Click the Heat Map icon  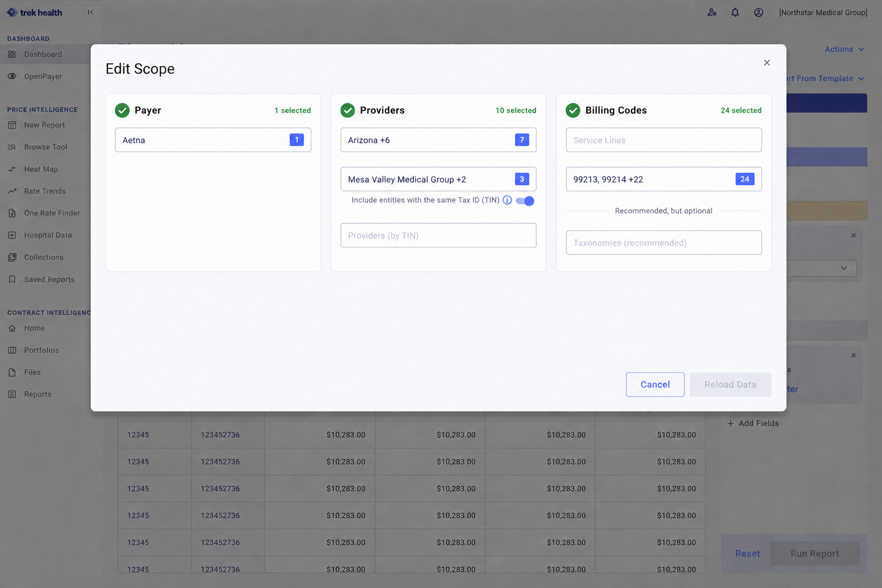pos(12,169)
